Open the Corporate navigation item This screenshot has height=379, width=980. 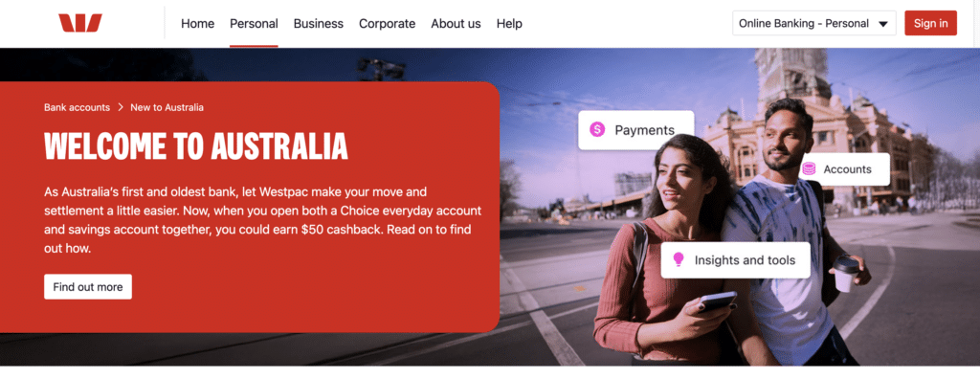(x=387, y=24)
